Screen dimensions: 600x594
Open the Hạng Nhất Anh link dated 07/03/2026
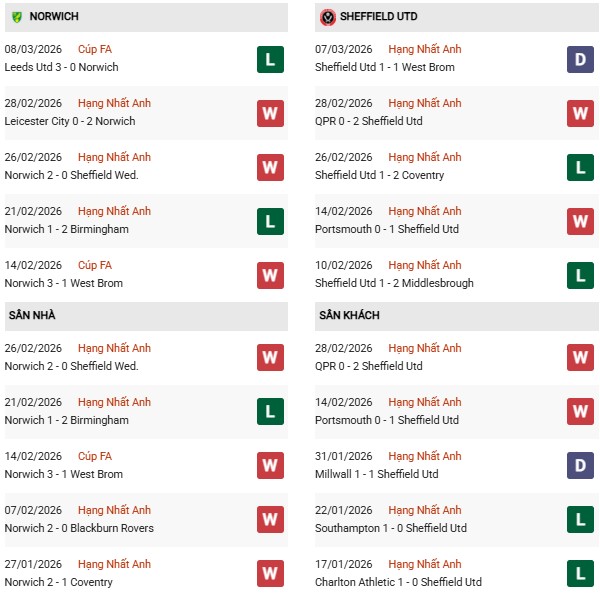click(x=425, y=50)
